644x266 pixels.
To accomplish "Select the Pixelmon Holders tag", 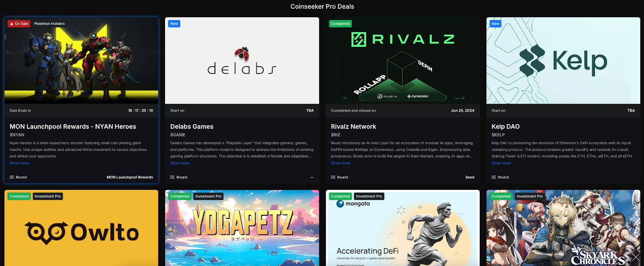I will coord(50,24).
